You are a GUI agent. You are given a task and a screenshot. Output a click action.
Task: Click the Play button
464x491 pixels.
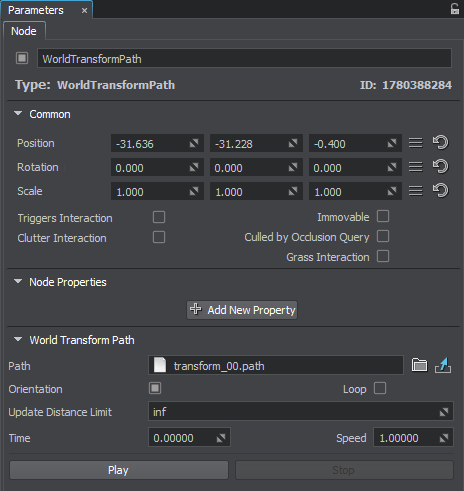pyautogui.click(x=119, y=470)
